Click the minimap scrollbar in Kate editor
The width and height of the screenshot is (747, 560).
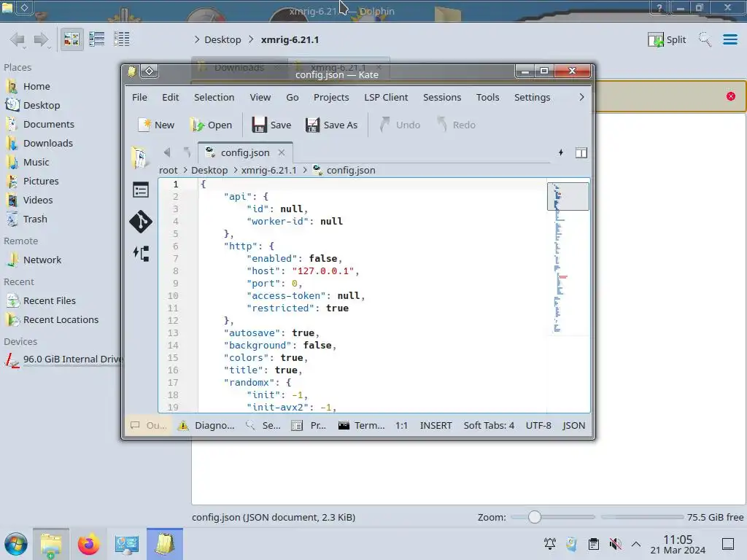click(568, 257)
